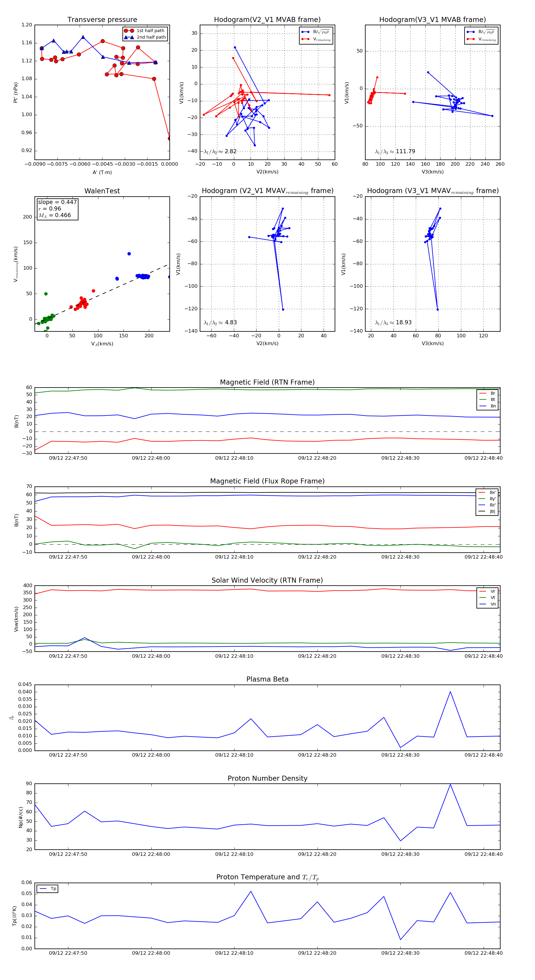Click the "slope = 0.447" text
535x980 pixels.
click(x=57, y=202)
